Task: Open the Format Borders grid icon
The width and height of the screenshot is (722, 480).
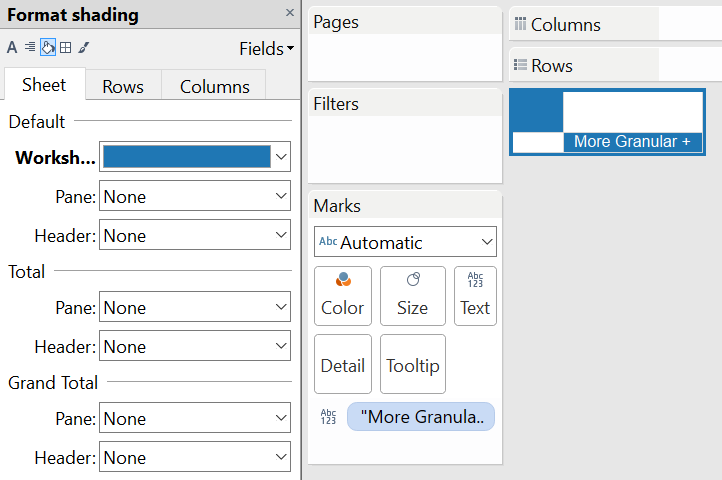Action: coord(65,47)
